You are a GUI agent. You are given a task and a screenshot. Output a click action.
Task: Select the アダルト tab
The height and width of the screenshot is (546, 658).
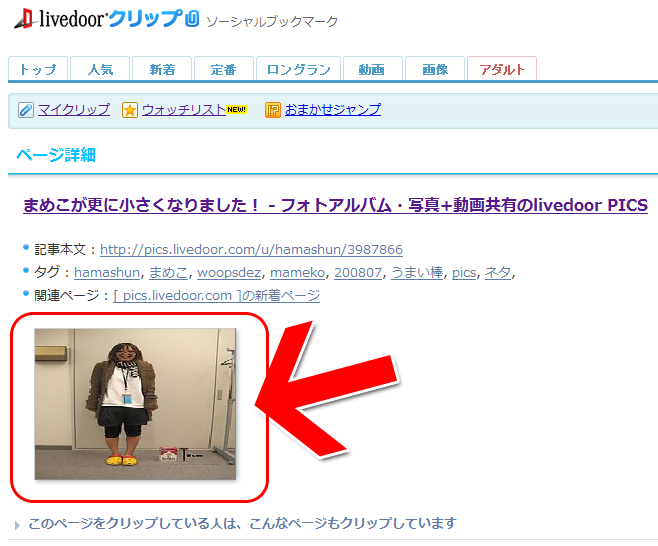(502, 69)
